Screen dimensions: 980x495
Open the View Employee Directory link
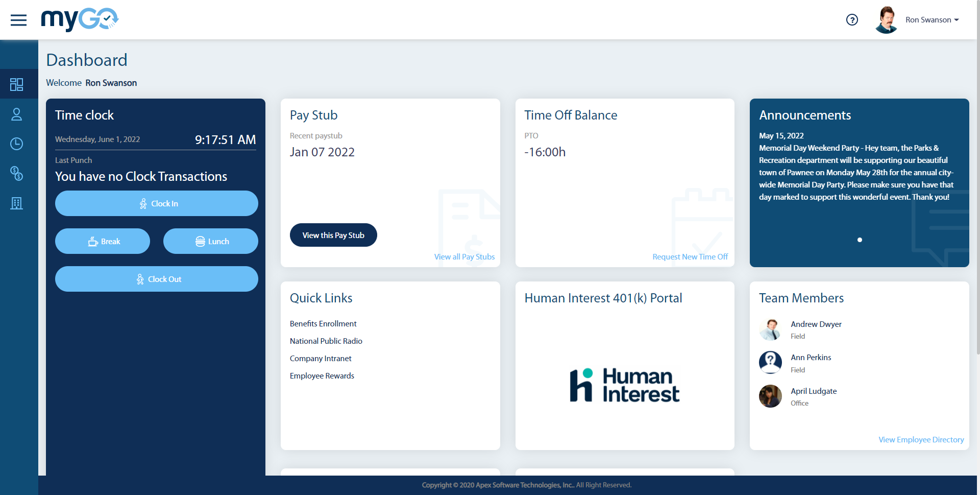click(921, 439)
